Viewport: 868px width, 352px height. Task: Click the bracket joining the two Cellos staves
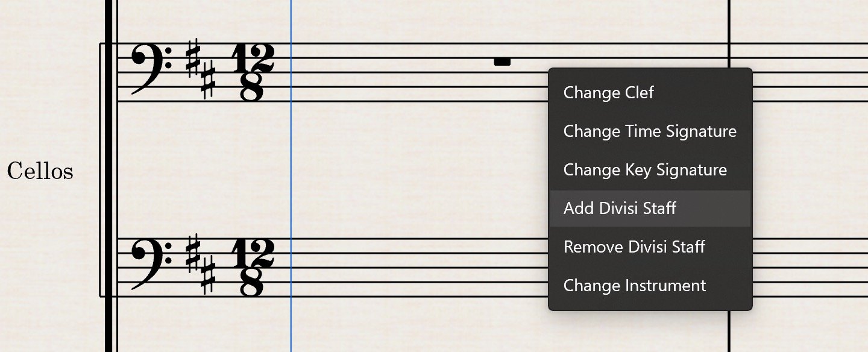pyautogui.click(x=100, y=172)
